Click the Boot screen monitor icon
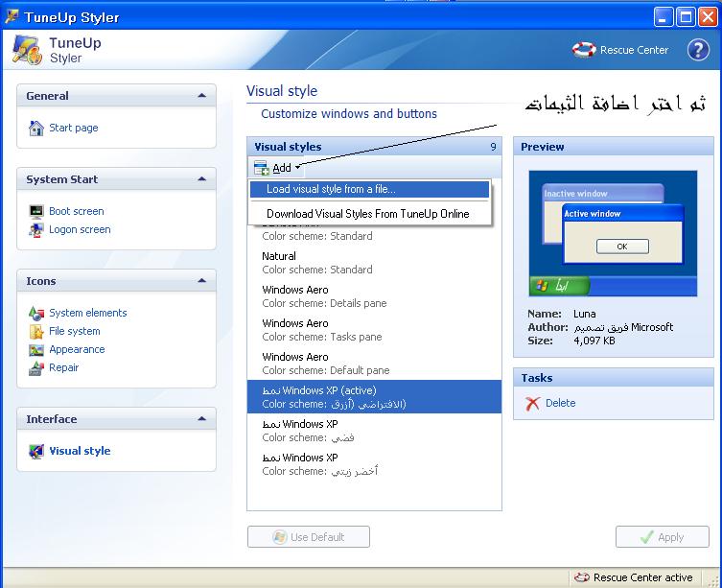The image size is (722, 588). [x=35, y=212]
